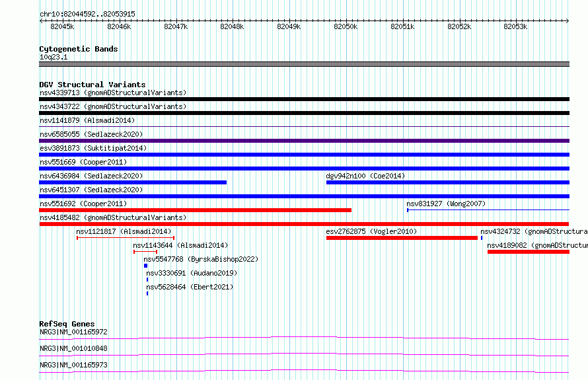Screen dimensions: 588x380
Task: Open variant label nsv551669 (Cooper2011)
Action: (83, 162)
